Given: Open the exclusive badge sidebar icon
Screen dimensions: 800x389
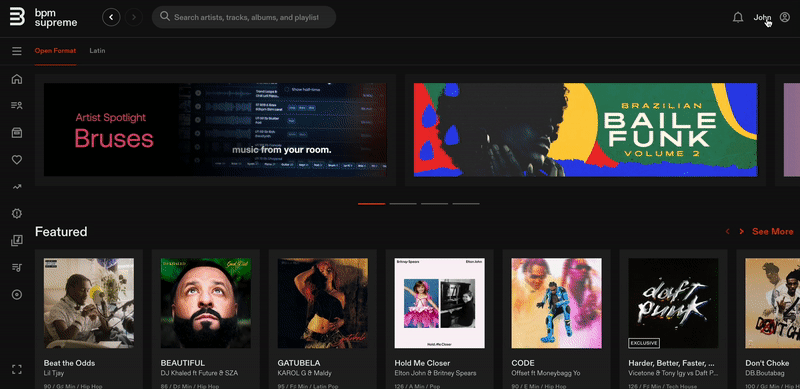Looking at the screenshot, I should click(17, 213).
